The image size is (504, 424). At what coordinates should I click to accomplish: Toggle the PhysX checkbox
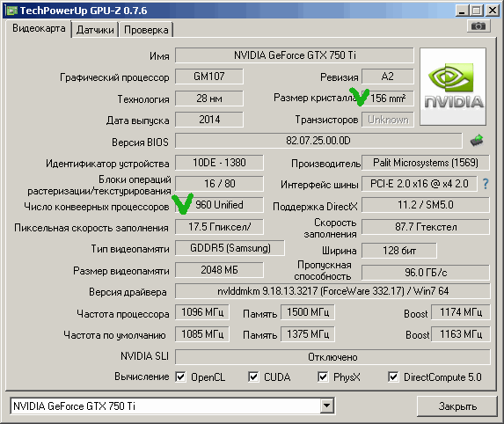point(323,376)
